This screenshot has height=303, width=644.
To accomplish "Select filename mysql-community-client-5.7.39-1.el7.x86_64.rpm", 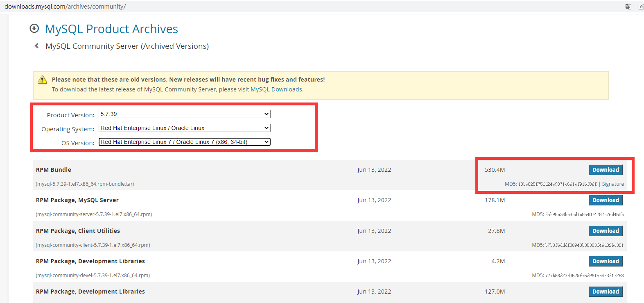I will (x=93, y=245).
